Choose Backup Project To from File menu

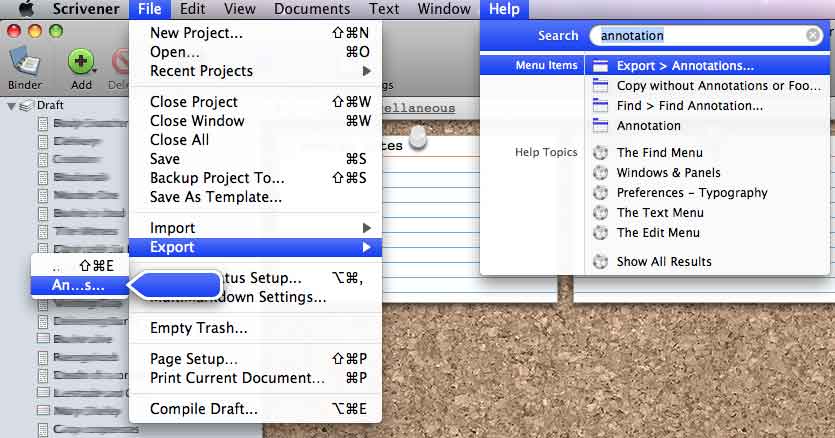217,178
